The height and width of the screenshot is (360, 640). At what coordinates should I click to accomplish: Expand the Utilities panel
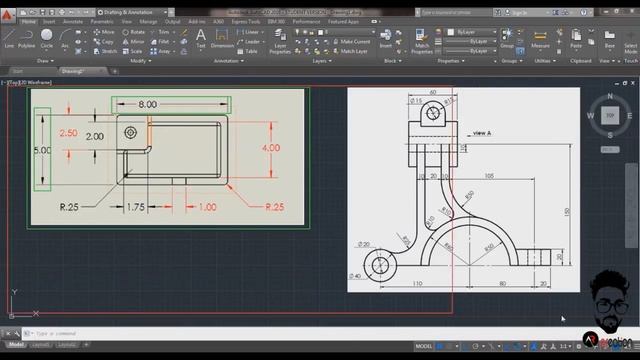(545, 61)
